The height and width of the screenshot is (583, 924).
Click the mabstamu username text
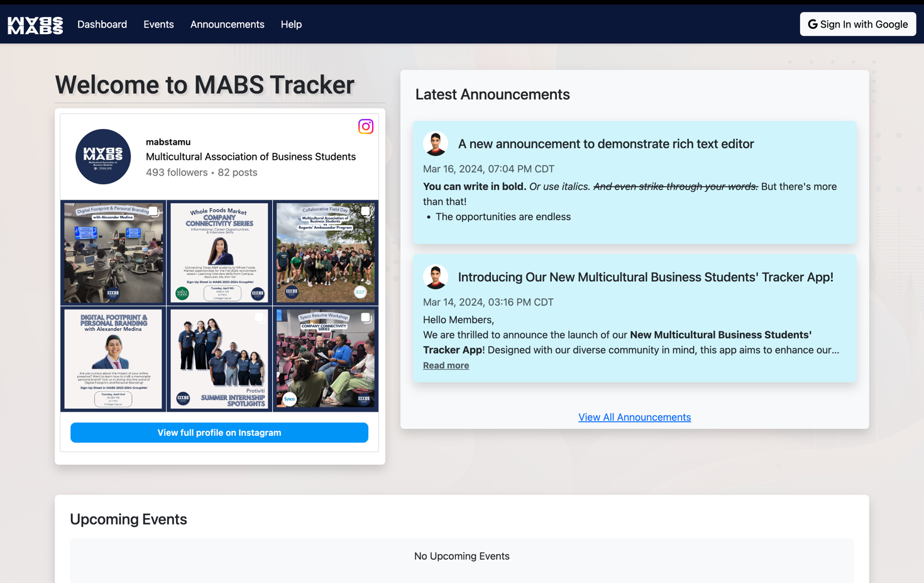coord(168,142)
